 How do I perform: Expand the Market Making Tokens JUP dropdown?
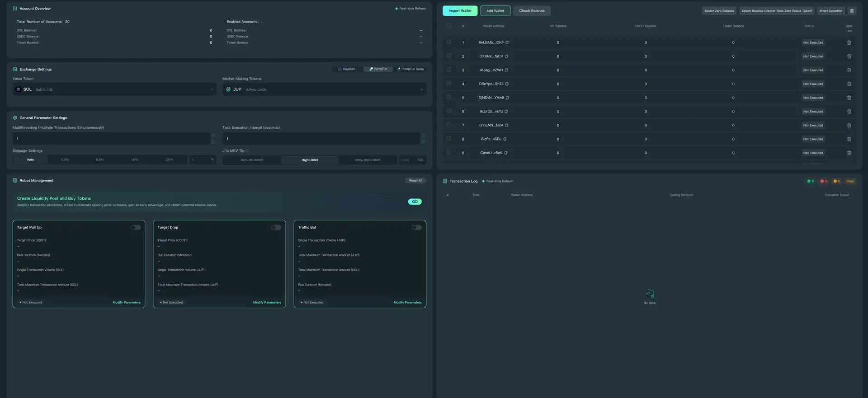tap(324, 89)
